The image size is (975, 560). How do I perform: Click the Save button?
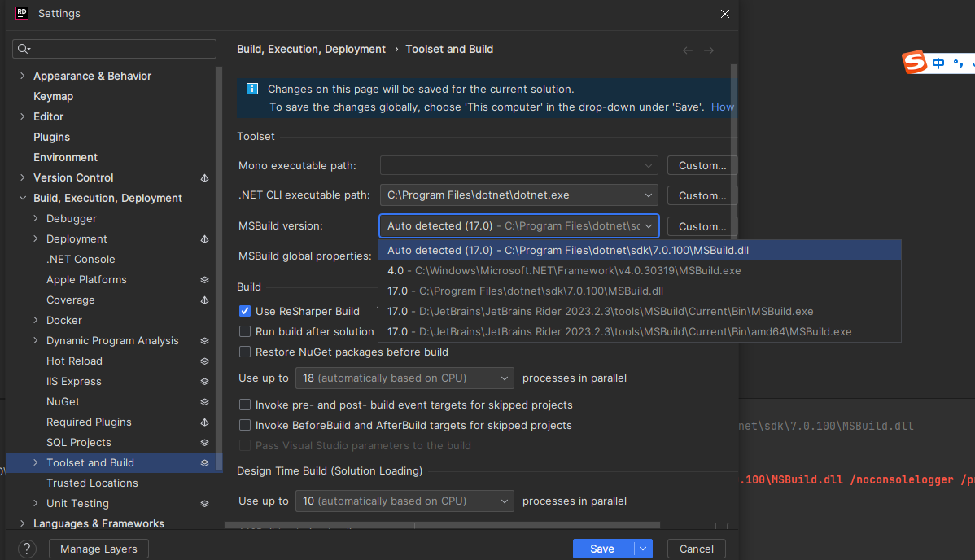point(603,549)
